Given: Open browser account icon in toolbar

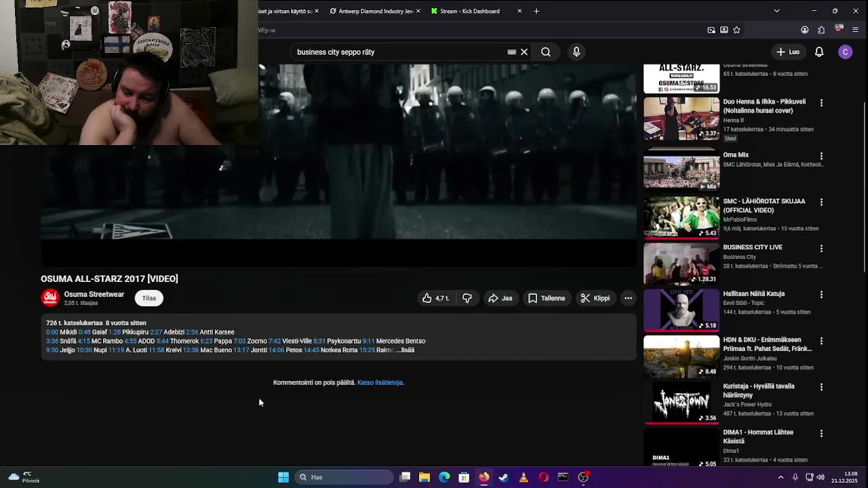Looking at the screenshot, I should [804, 30].
